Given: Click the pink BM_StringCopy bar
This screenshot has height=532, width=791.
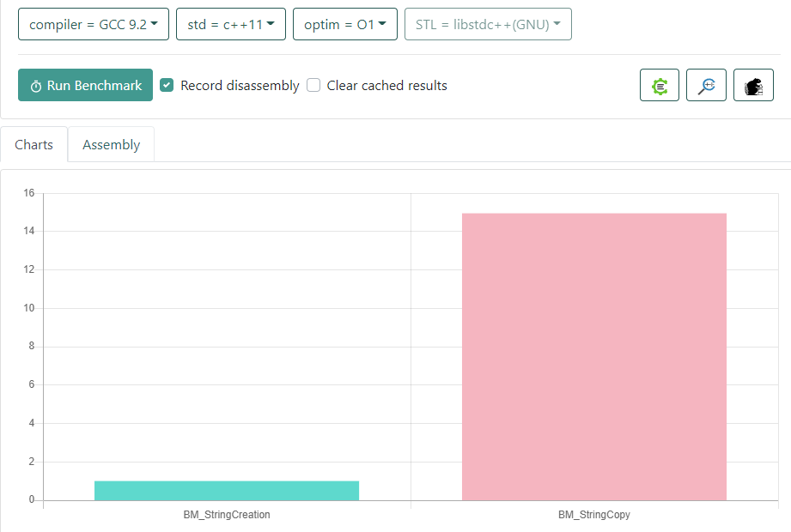Looking at the screenshot, I should (594, 356).
